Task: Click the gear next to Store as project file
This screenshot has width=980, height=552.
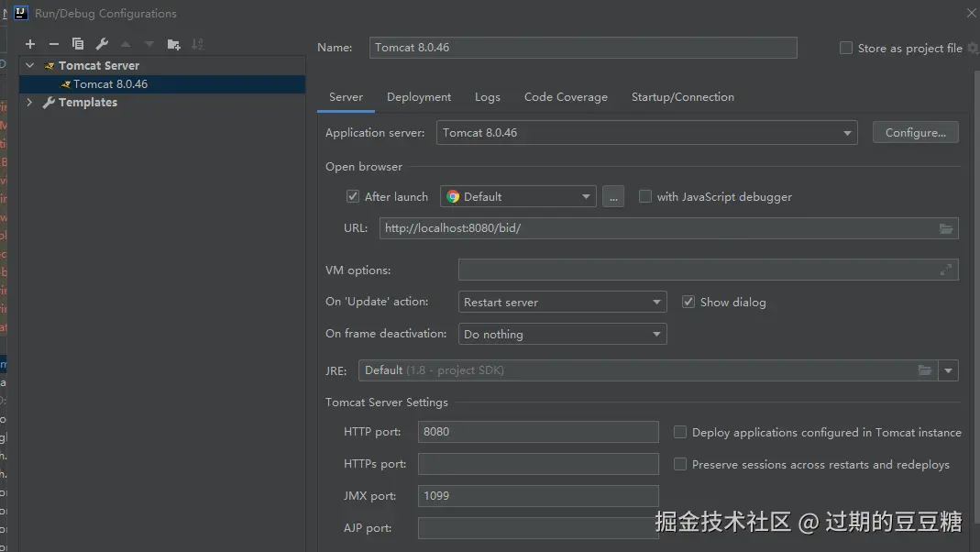Action: pos(974,48)
